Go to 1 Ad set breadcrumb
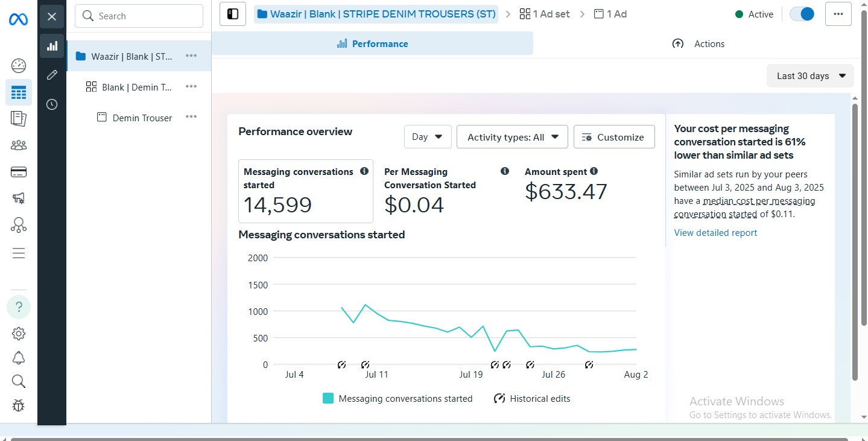 (544, 14)
